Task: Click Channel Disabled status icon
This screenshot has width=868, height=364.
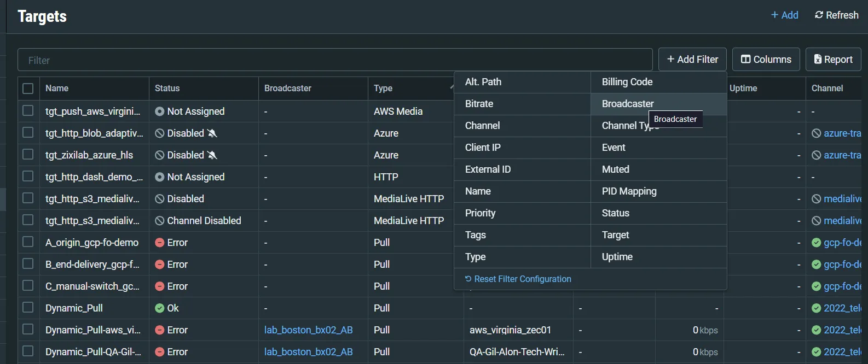Action: 160,221
